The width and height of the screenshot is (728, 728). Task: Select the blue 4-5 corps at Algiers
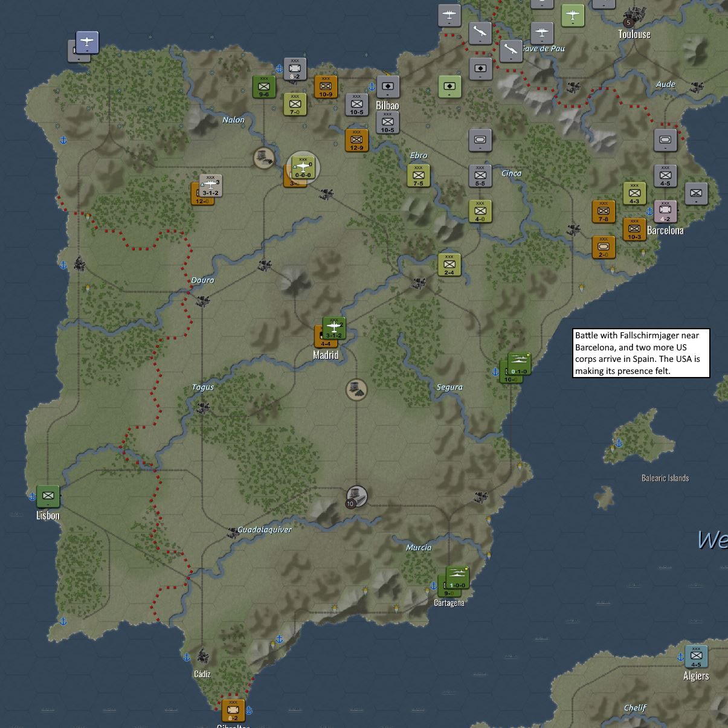(695, 656)
